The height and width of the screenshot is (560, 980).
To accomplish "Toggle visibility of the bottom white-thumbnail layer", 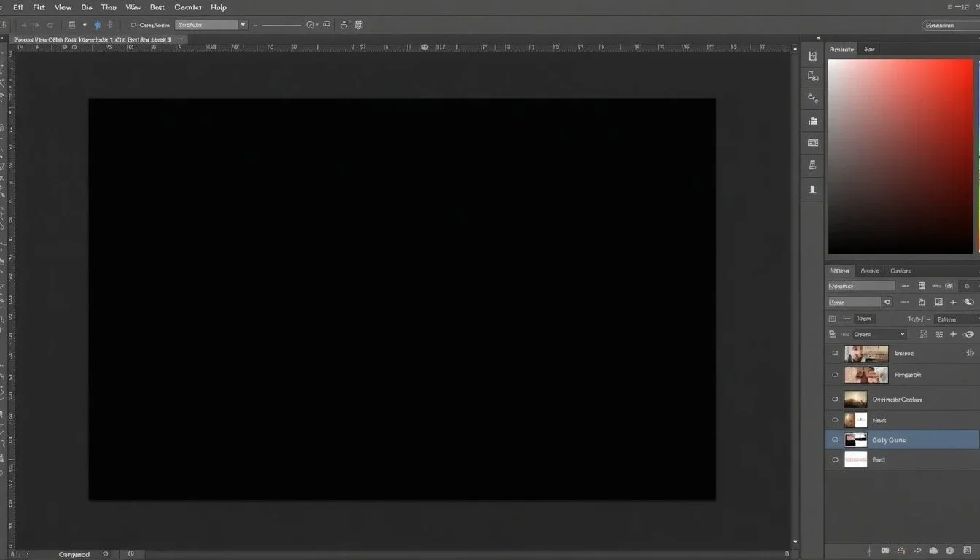I will [x=835, y=460].
